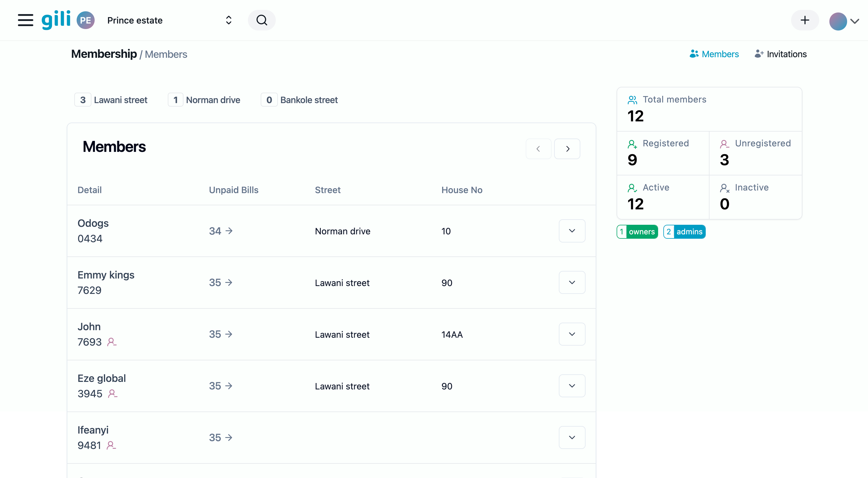Click unregistered icon next to Ifeanyi 9481
Image resolution: width=868 pixels, height=478 pixels.
coord(111,445)
